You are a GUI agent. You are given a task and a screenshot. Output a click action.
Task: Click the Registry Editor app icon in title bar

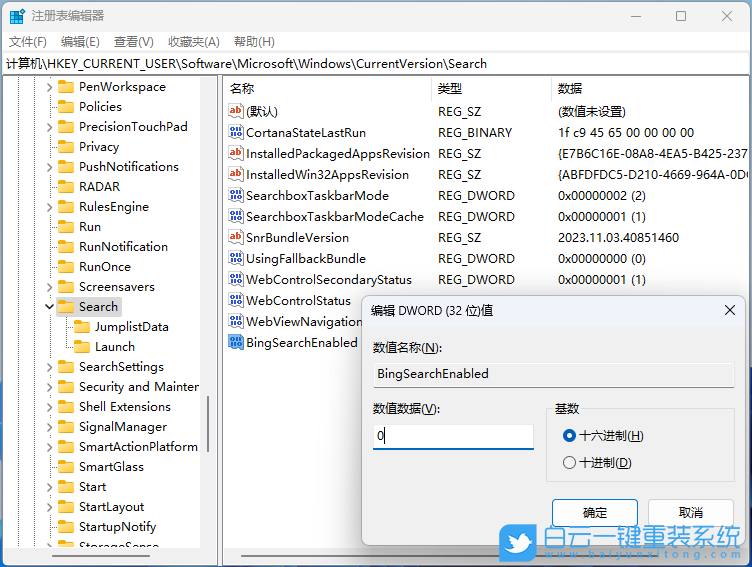tap(17, 16)
